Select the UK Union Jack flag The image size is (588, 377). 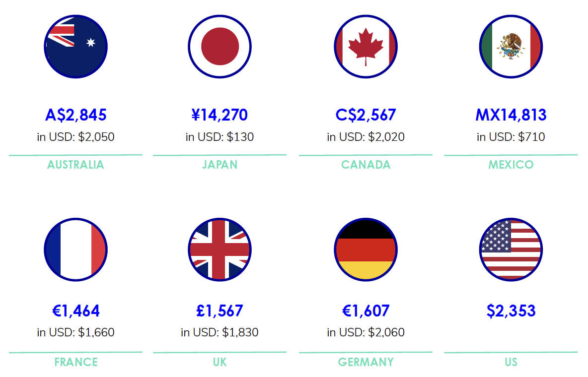pos(220,250)
